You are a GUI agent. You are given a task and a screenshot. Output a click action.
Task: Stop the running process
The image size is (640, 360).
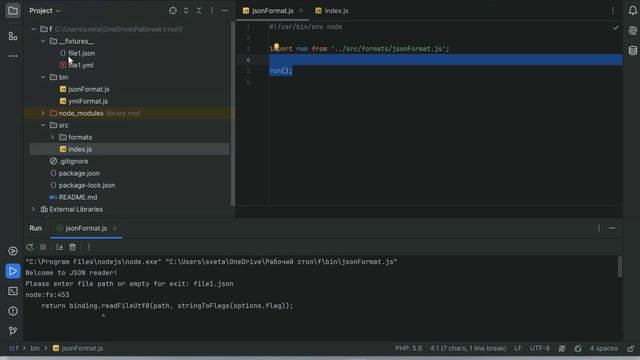[x=43, y=247]
